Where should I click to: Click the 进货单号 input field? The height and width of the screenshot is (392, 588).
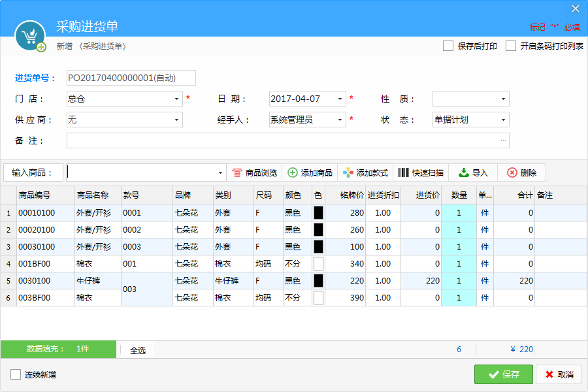[131, 78]
